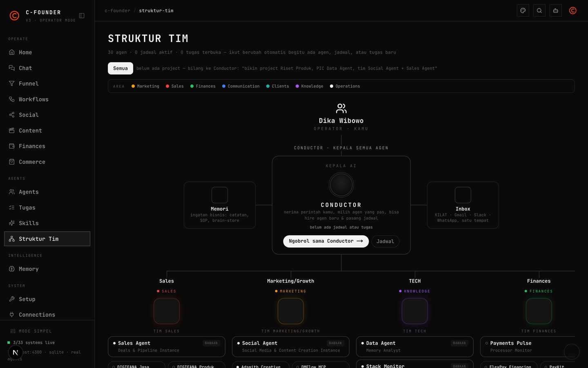Click the round N badge bottom left
The image size is (588, 368).
16,352
